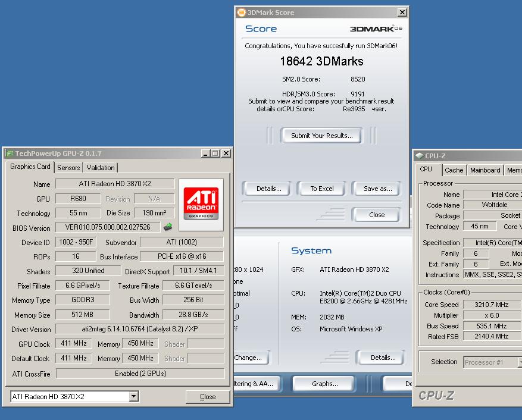Image resolution: width=522 pixels, height=420 pixels.
Task: Minimize the GPU-Z window
Action: (x=205, y=153)
